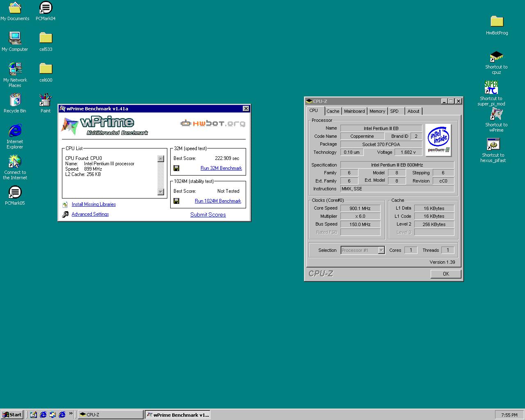Viewport: 525px width, 420px height.
Task: Run 32M Benchmark link
Action: 221,168
